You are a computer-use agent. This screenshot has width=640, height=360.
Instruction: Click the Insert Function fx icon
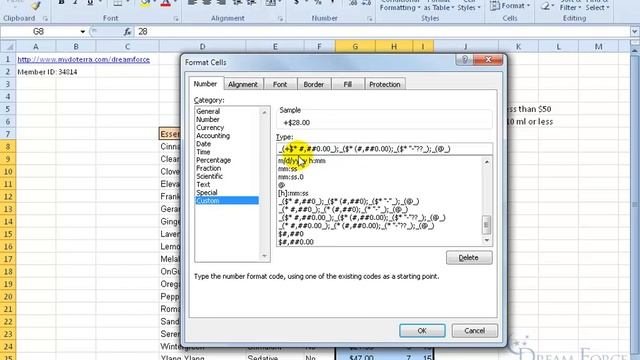(x=127, y=32)
